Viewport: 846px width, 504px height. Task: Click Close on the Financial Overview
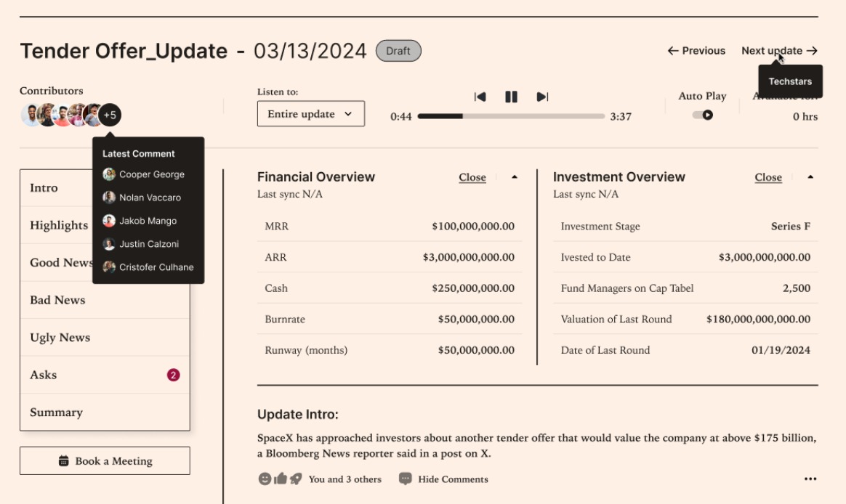tap(472, 177)
